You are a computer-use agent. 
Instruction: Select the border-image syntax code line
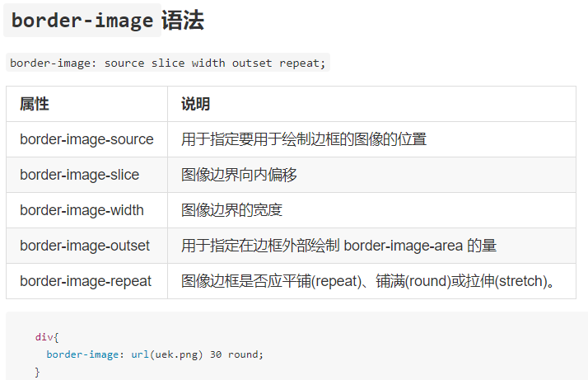tap(168, 63)
